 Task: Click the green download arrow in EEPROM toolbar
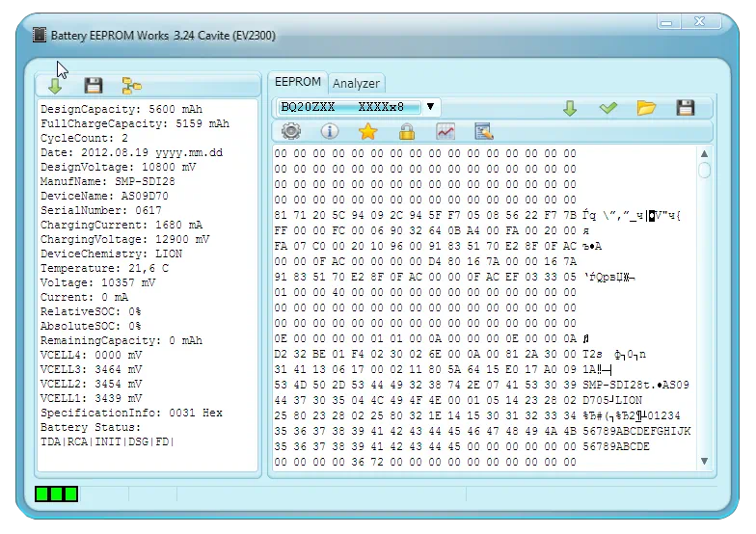(570, 108)
